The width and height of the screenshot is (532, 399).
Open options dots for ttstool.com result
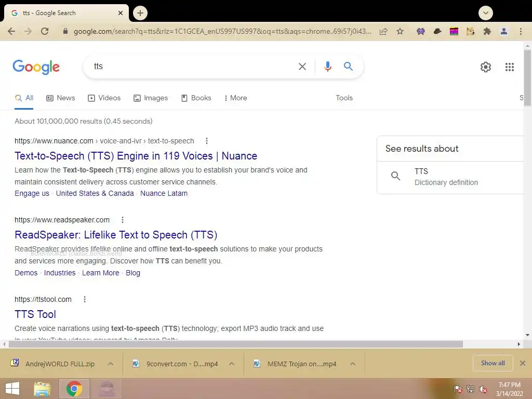[x=85, y=299]
